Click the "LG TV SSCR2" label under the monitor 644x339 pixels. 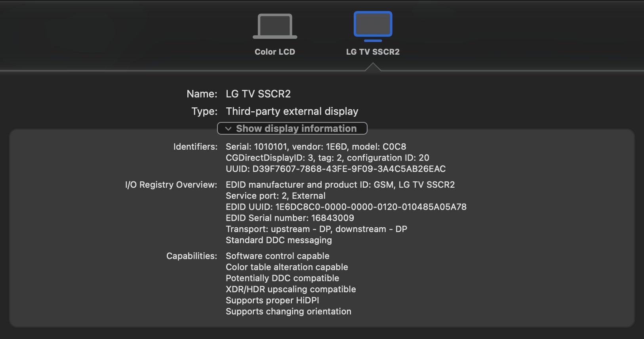(x=373, y=52)
